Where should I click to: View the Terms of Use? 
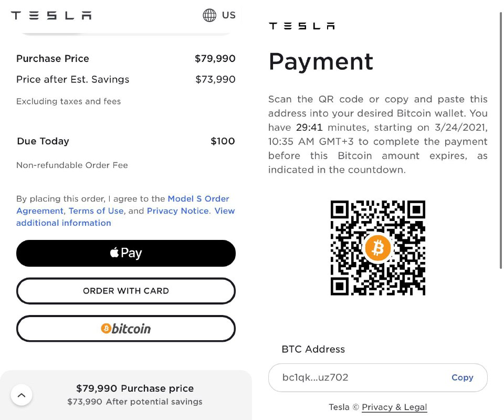coord(96,211)
